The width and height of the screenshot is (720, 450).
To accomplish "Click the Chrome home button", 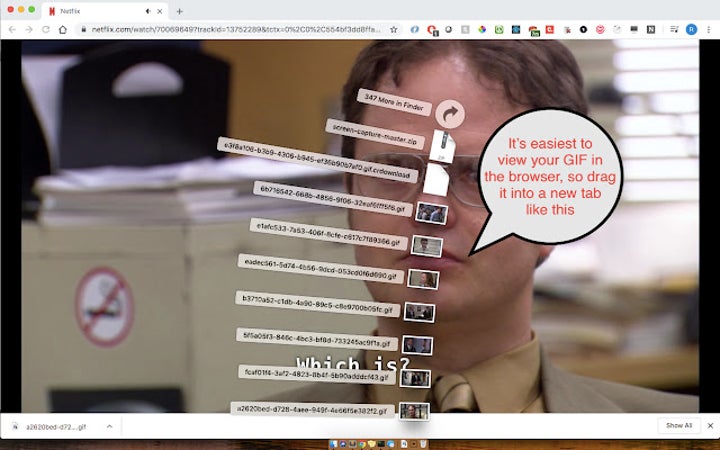I will (63, 29).
